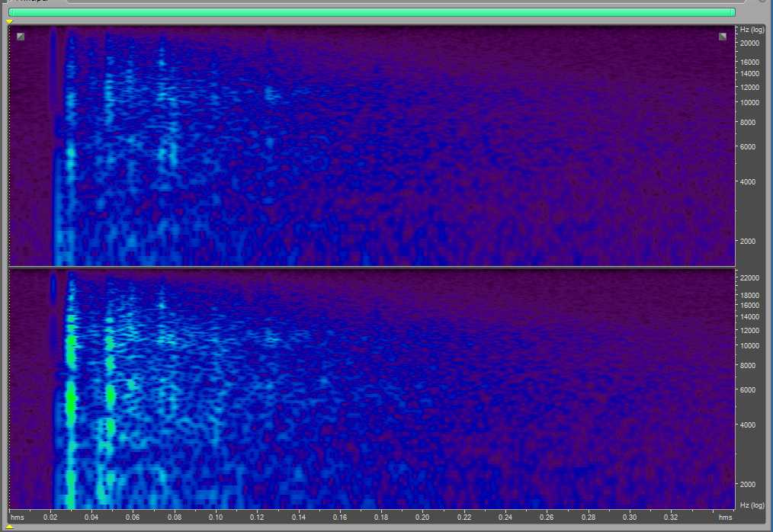Screen dimensions: 773x532
Task: Click the 0.28 mark on the time ruler
Action: tap(588, 518)
